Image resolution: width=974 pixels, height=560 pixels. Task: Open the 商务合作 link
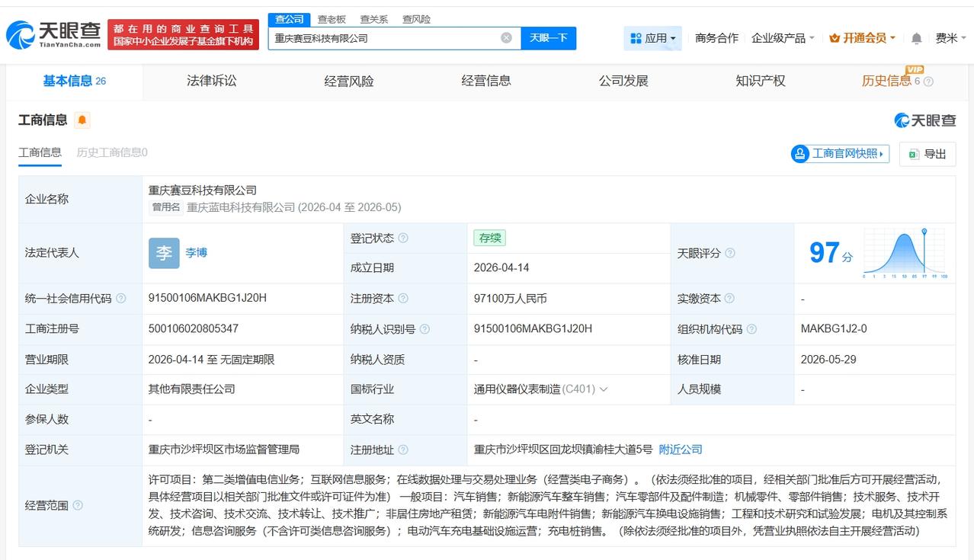tap(716, 38)
